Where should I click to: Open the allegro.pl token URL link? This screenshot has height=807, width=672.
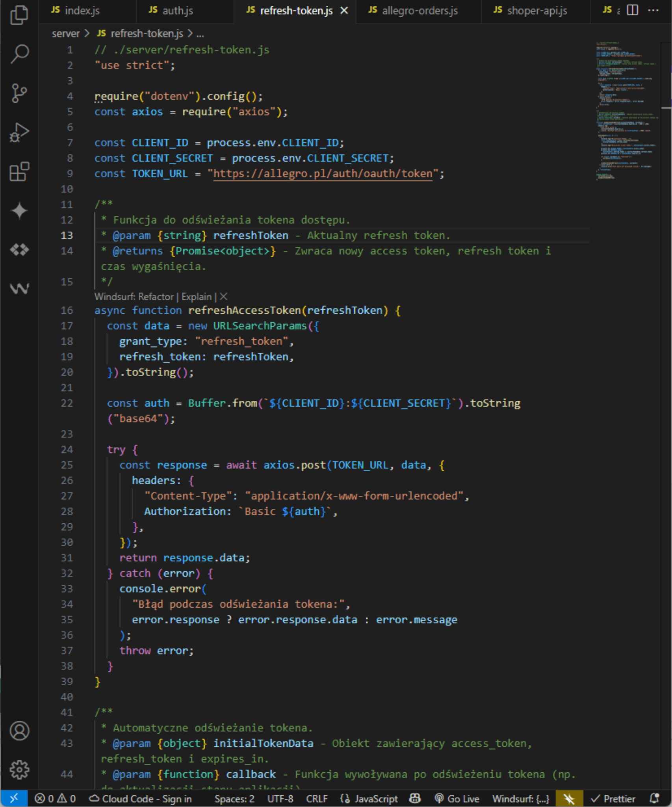coord(323,174)
